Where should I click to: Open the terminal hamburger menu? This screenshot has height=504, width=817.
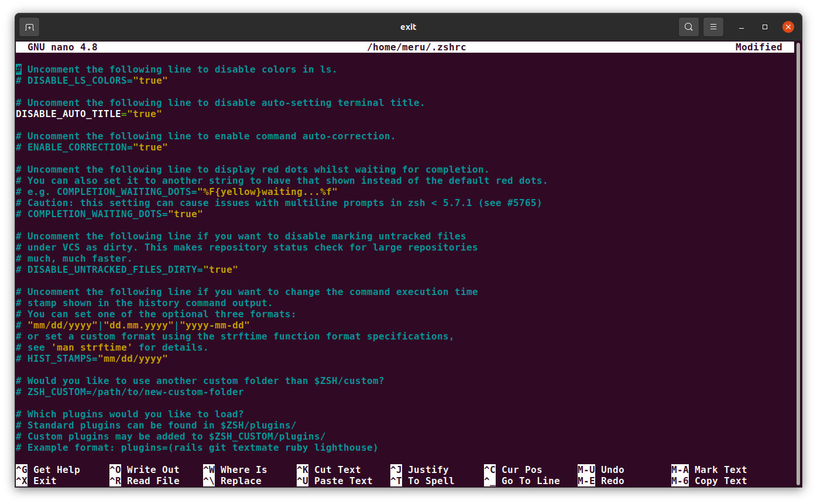[713, 27]
